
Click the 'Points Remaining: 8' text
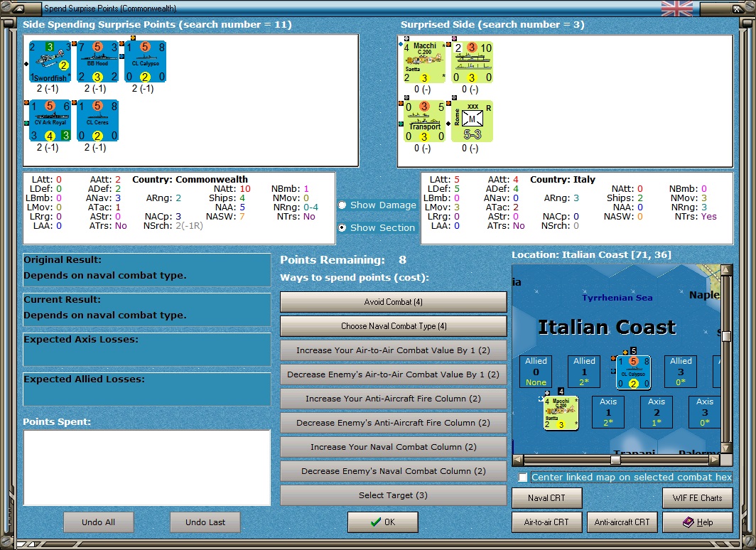pos(343,260)
